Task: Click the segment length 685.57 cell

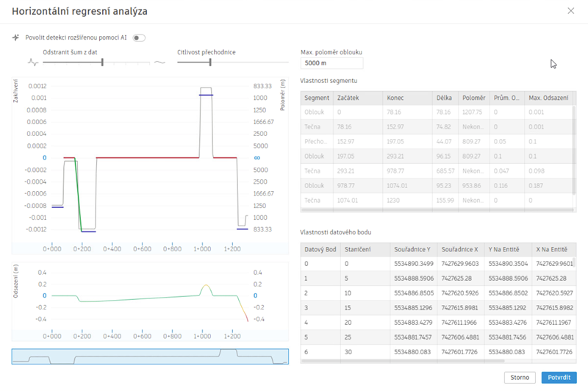Action: coord(445,171)
